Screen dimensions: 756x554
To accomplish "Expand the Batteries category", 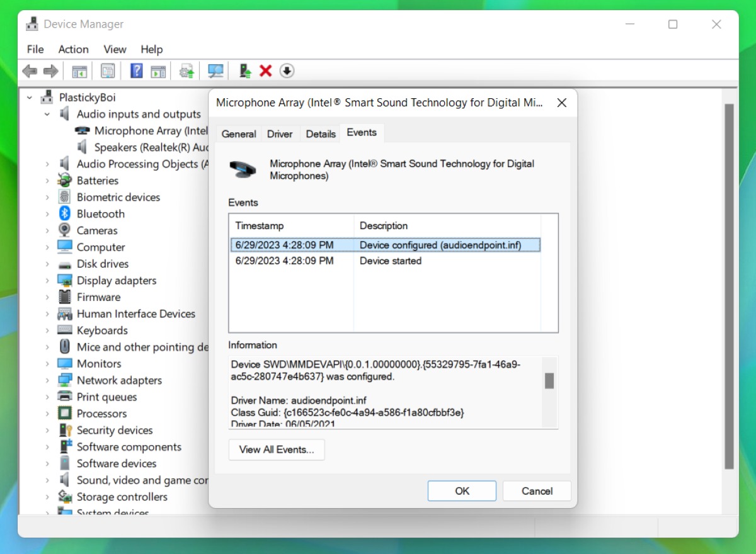I will 47,181.
